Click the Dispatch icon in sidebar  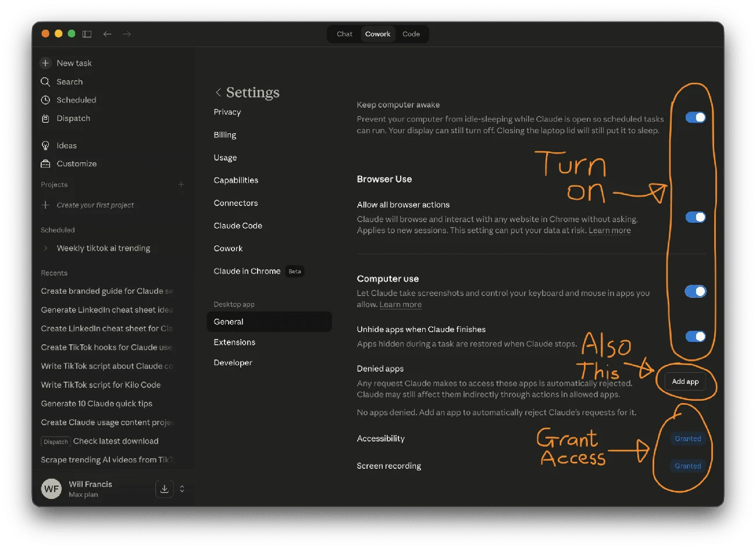tap(45, 119)
